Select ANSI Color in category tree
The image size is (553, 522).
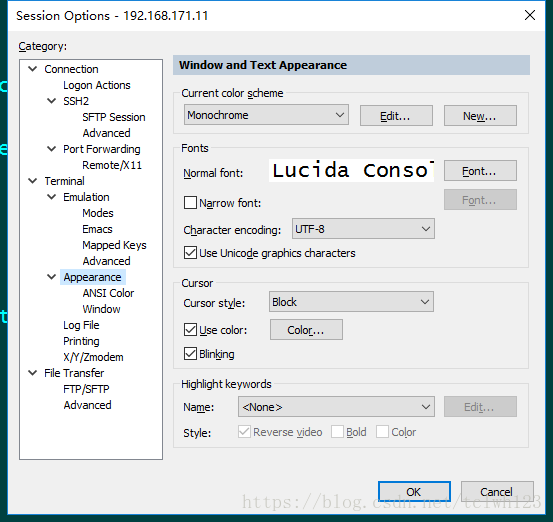click(108, 293)
